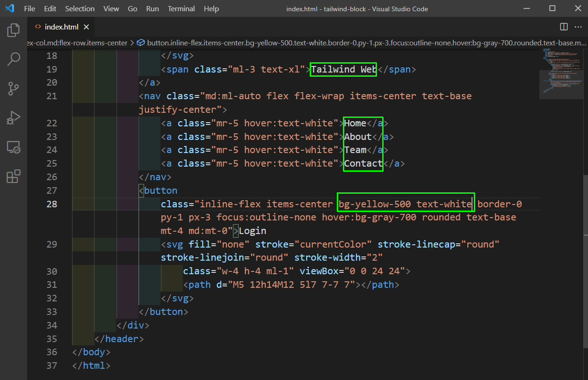Click the 'w-4 h-4 ml-1' class on line 30

point(255,271)
